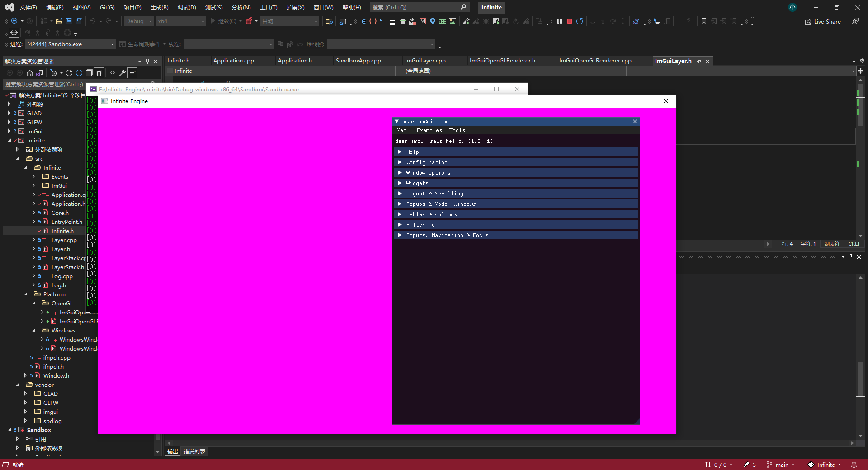Viewport: 868px width, 470px height.
Task: Save all open files
Action: tap(78, 21)
